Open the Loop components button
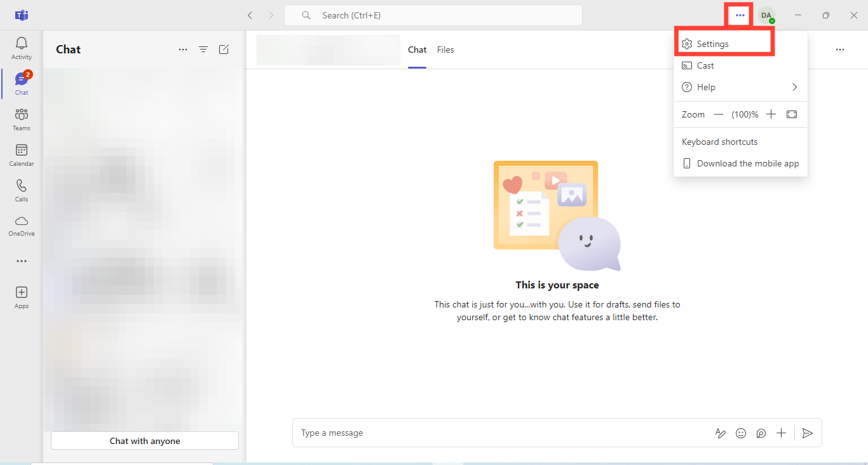Image resolution: width=868 pixels, height=465 pixels. pyautogui.click(x=761, y=433)
